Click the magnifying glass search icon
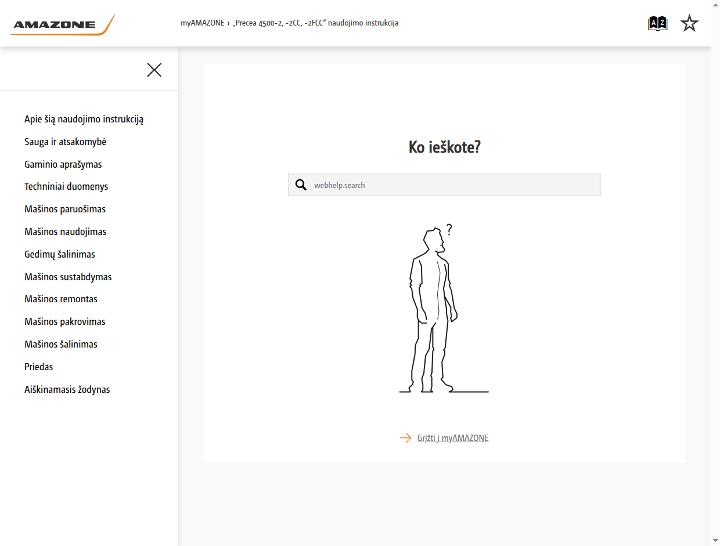Screen dimensions: 720x546 [301, 185]
